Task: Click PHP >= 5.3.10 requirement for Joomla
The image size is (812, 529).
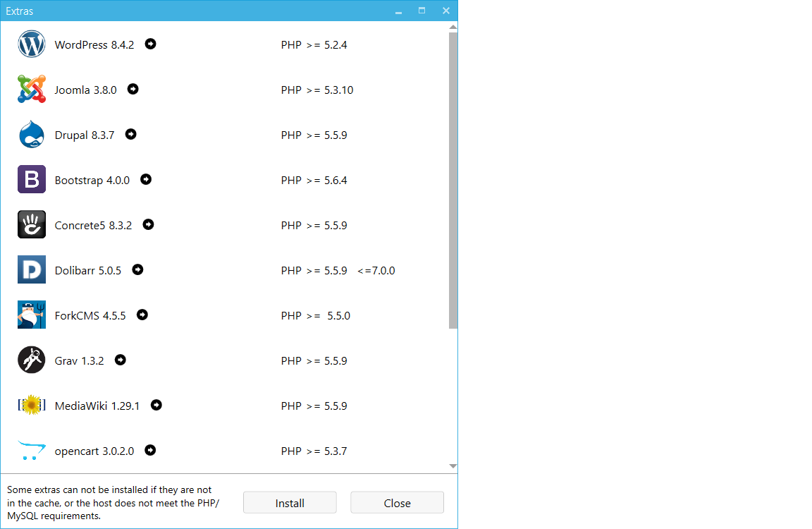Action: [317, 90]
